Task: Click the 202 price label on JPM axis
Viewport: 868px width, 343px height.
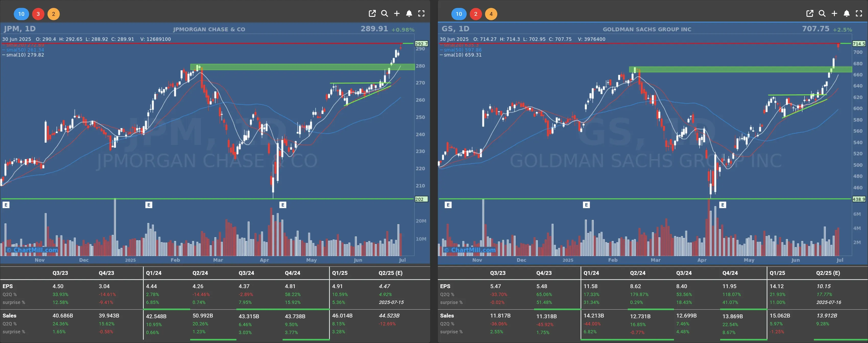Action: tap(421, 199)
